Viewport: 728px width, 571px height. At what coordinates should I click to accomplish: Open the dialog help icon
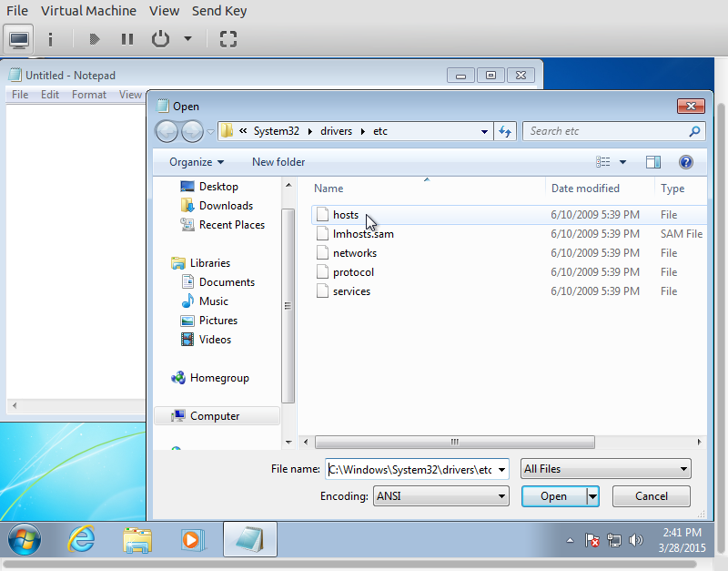[x=686, y=162]
